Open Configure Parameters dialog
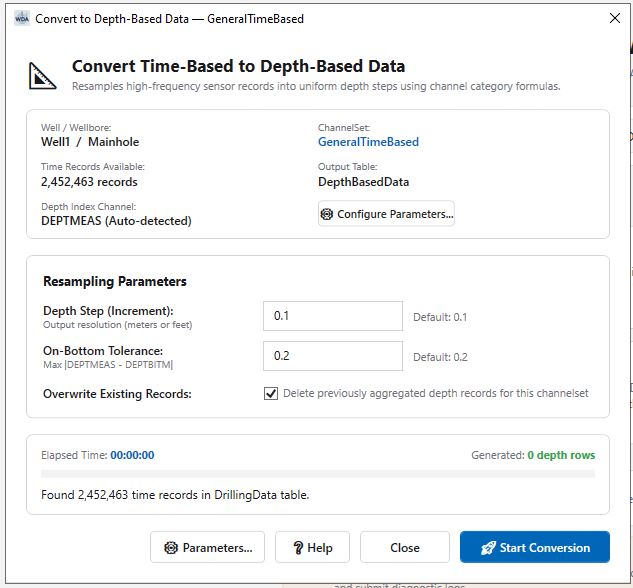The image size is (633, 588). 386,213
